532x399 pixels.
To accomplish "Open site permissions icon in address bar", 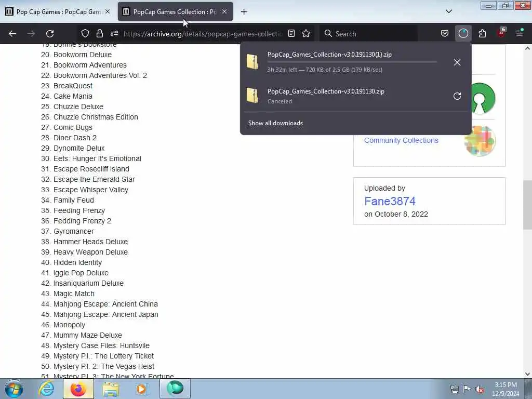I will [x=114, y=33].
